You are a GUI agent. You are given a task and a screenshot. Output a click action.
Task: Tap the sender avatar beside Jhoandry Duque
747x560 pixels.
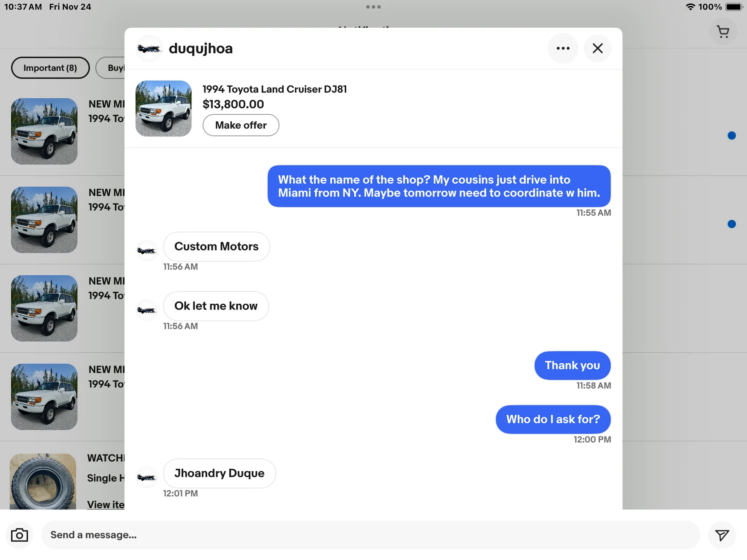coord(147,477)
